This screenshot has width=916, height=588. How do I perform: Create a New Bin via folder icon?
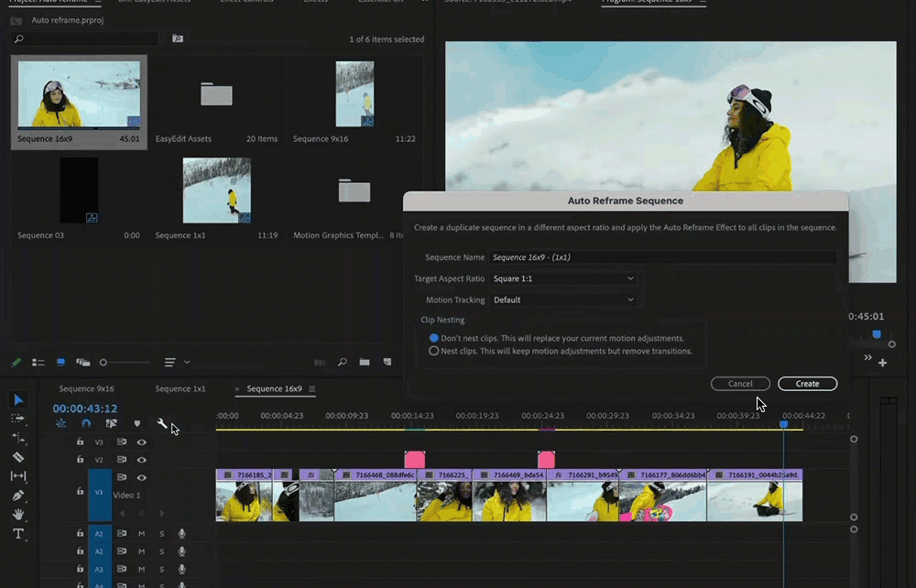[365, 362]
